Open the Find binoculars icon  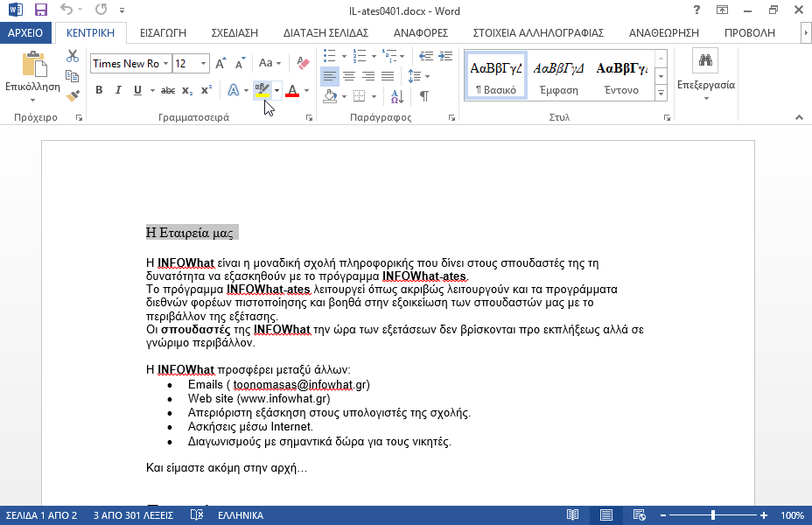[x=705, y=60]
